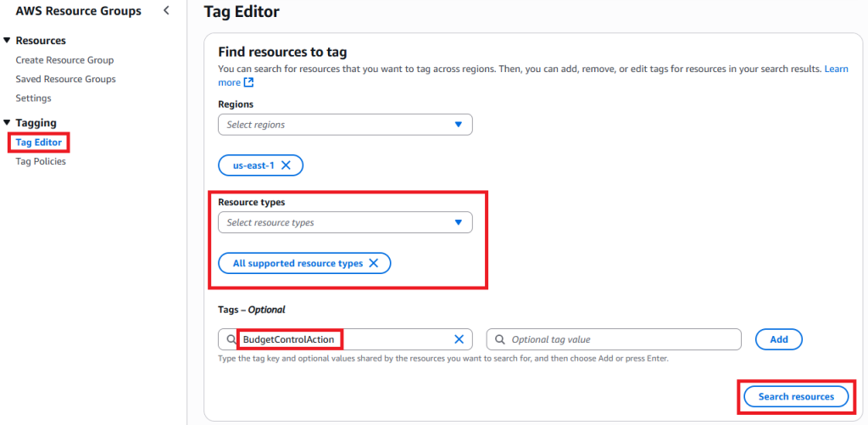Open the Learn more external link icon
This screenshot has width=868, height=425.
click(x=248, y=82)
